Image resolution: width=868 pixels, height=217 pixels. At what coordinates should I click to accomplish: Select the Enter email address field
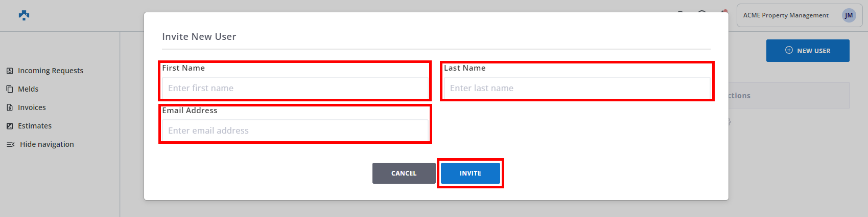coord(295,131)
